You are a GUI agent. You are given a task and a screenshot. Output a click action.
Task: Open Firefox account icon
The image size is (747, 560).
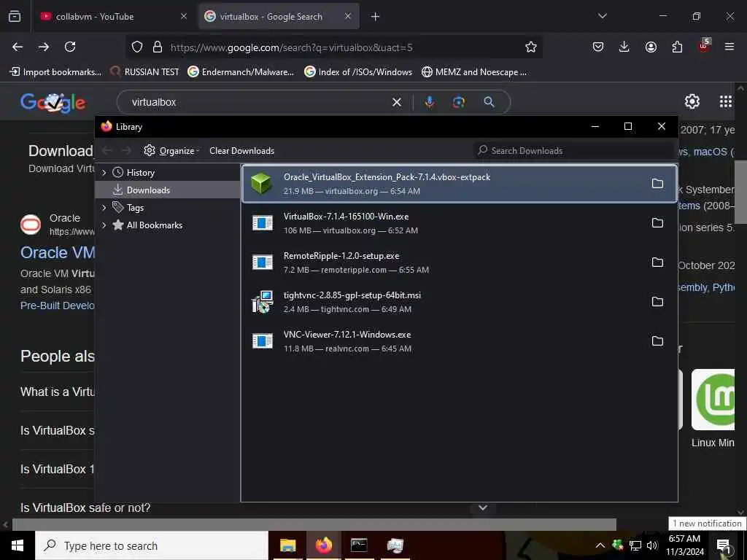click(x=651, y=47)
